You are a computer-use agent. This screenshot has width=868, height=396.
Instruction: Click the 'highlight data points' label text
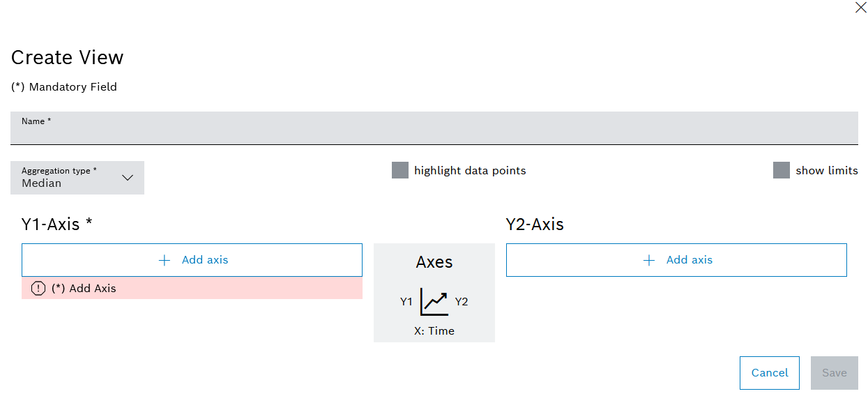click(x=470, y=171)
